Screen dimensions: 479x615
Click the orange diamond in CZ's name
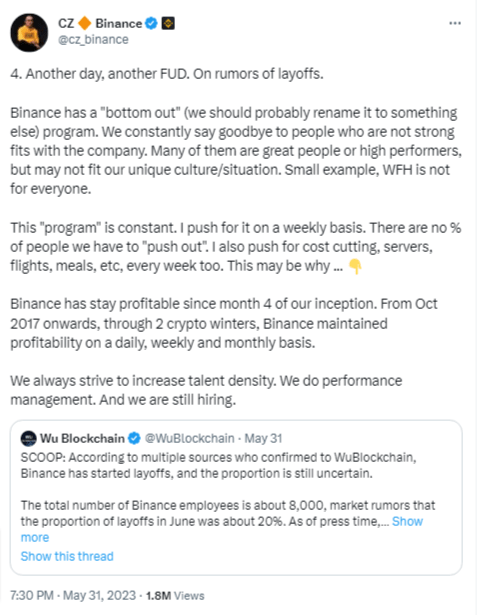(x=85, y=24)
